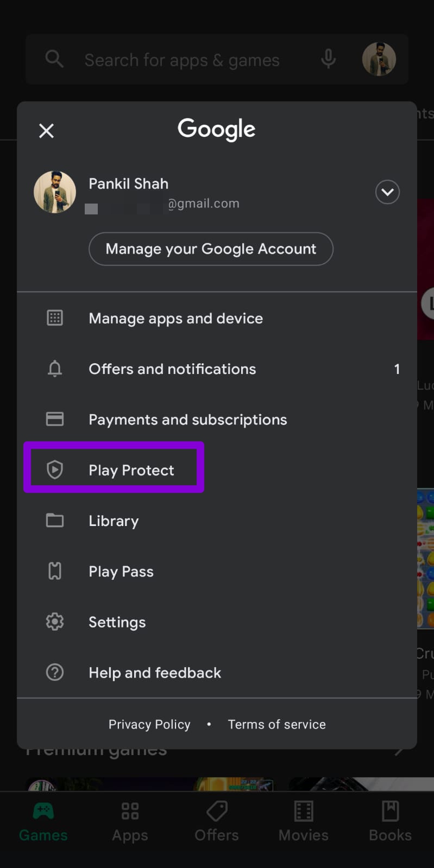Switch to the Apps tab
Viewport: 434px width, 868px height.
pos(130,821)
